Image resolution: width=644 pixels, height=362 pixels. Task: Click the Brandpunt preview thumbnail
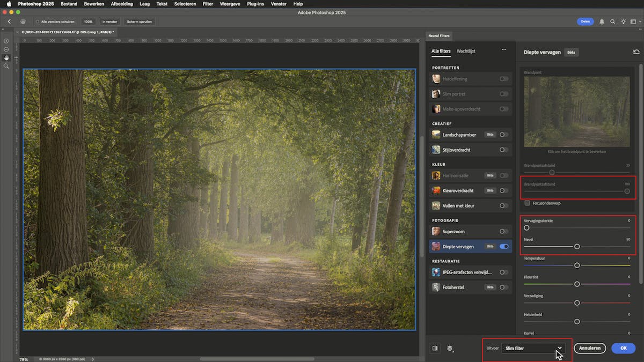577,112
